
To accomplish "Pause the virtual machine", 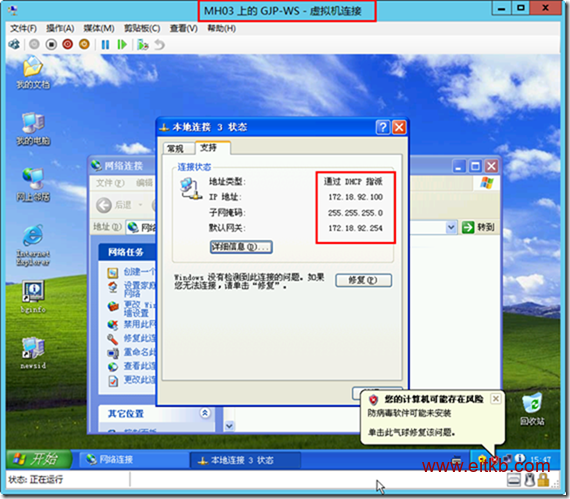I will point(105,45).
